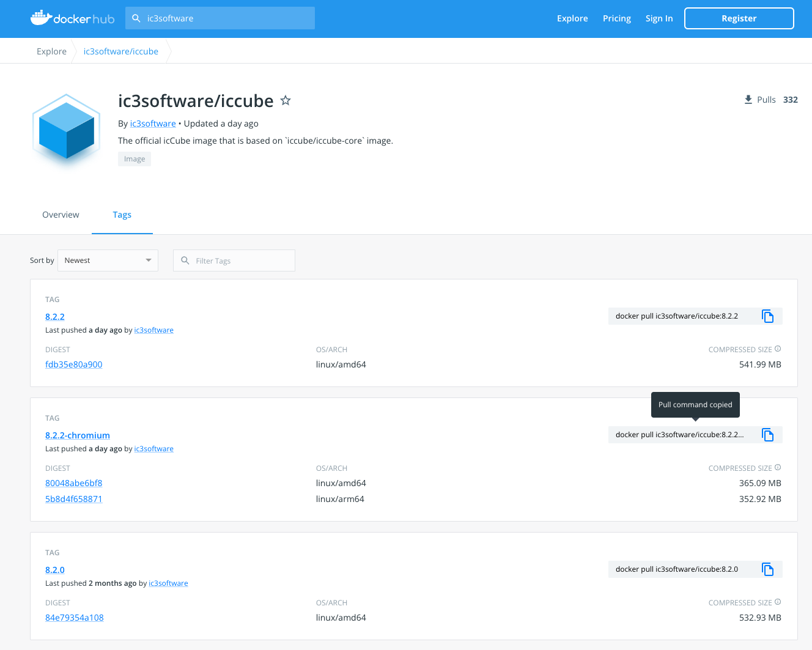Click the Register button

coord(739,18)
